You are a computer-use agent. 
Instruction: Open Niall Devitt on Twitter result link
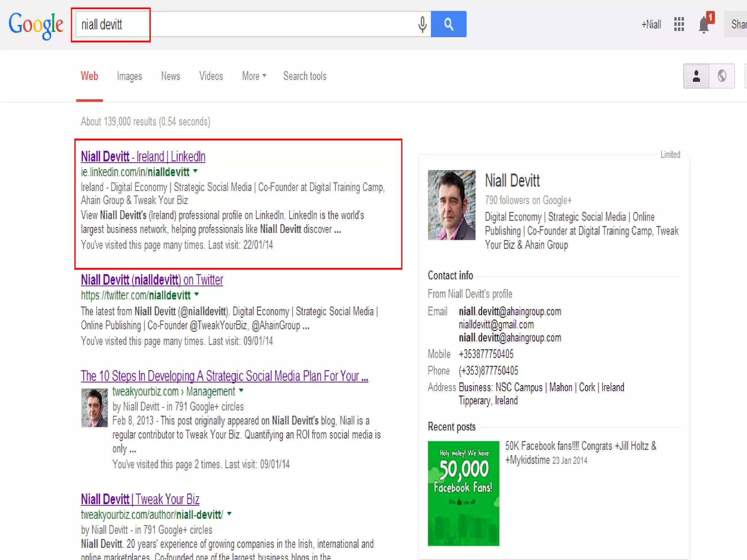click(152, 280)
